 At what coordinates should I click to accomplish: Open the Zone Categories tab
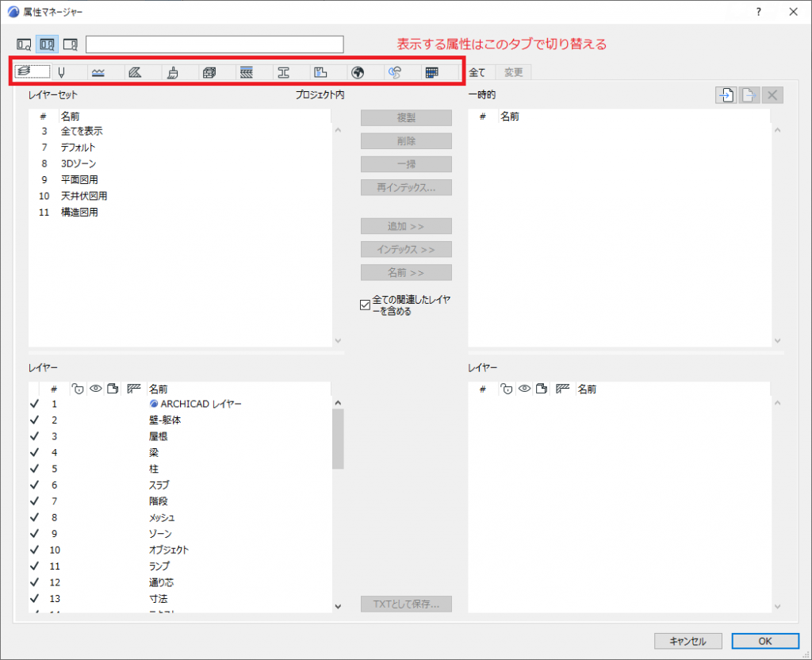pos(320,72)
